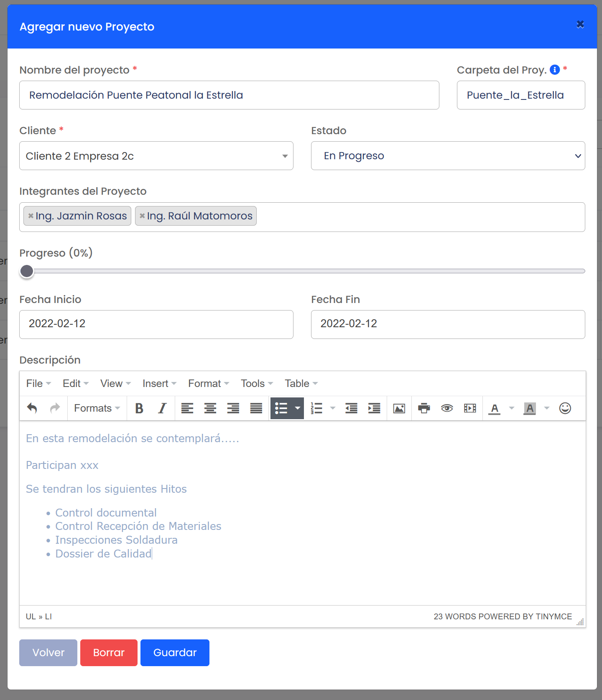
Task: Center align the description text
Action: coord(210,408)
